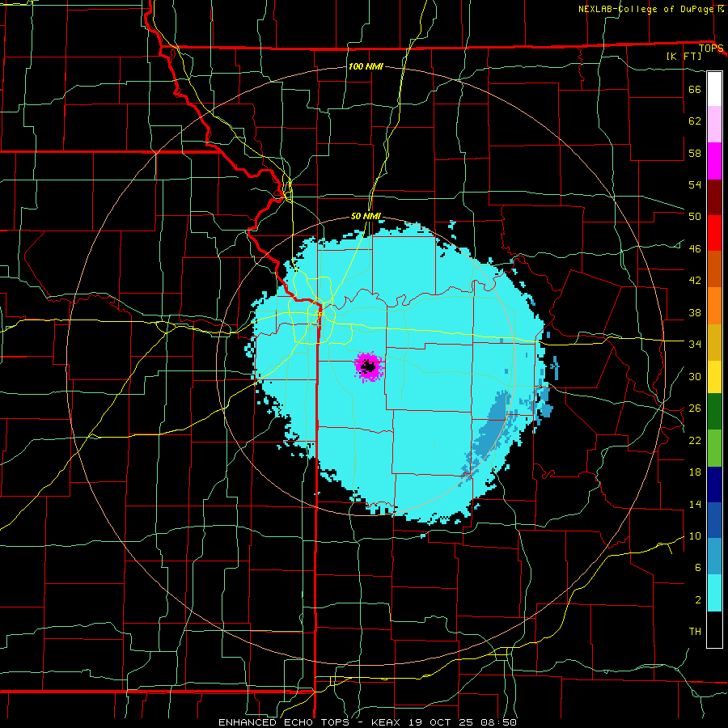Click the 'KEAX' radar site identifier

pyautogui.click(x=387, y=722)
